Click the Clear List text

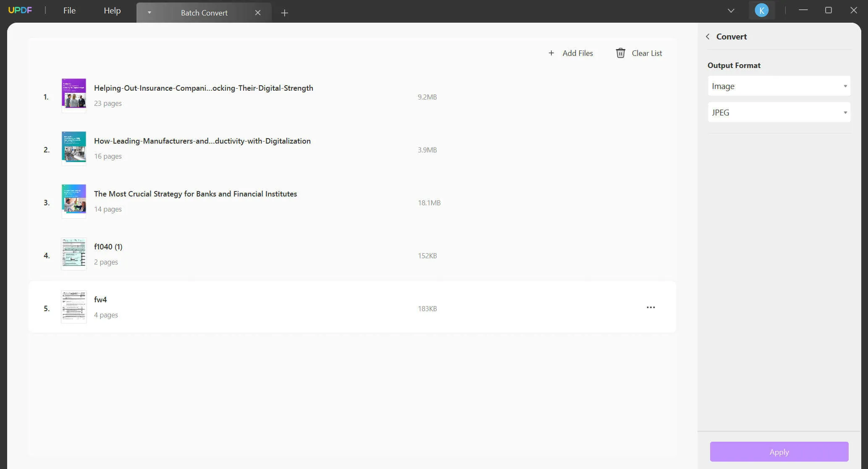click(647, 53)
